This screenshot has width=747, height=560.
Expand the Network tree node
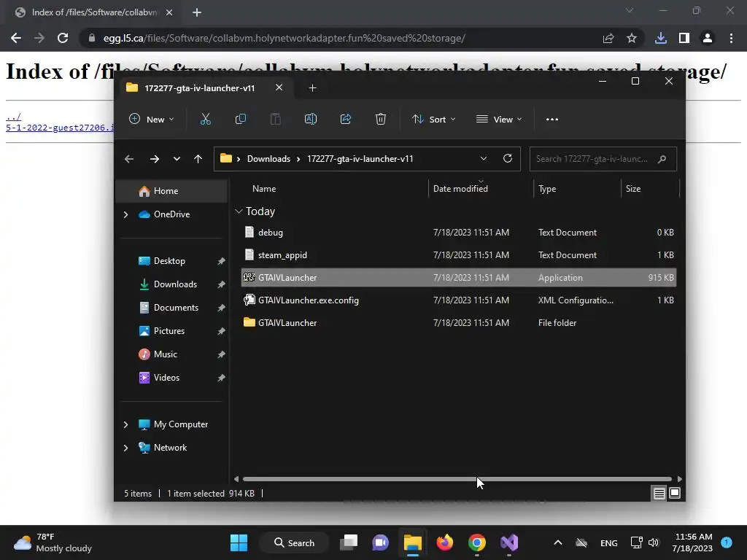125,448
